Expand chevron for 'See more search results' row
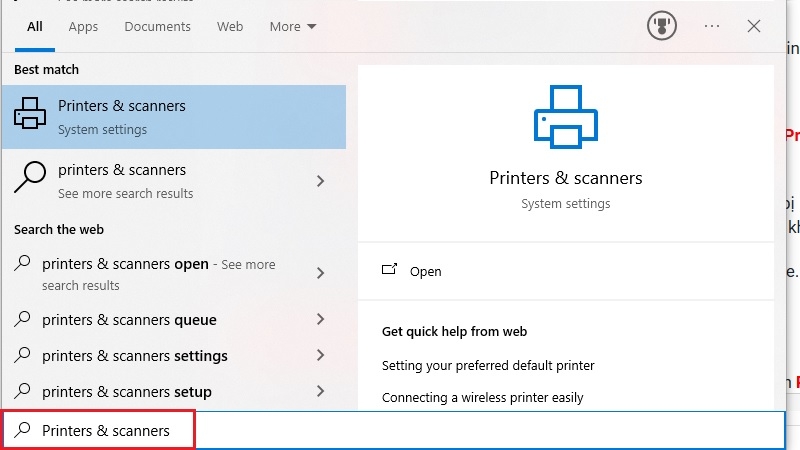Viewport: 800px width, 450px height. (320, 181)
